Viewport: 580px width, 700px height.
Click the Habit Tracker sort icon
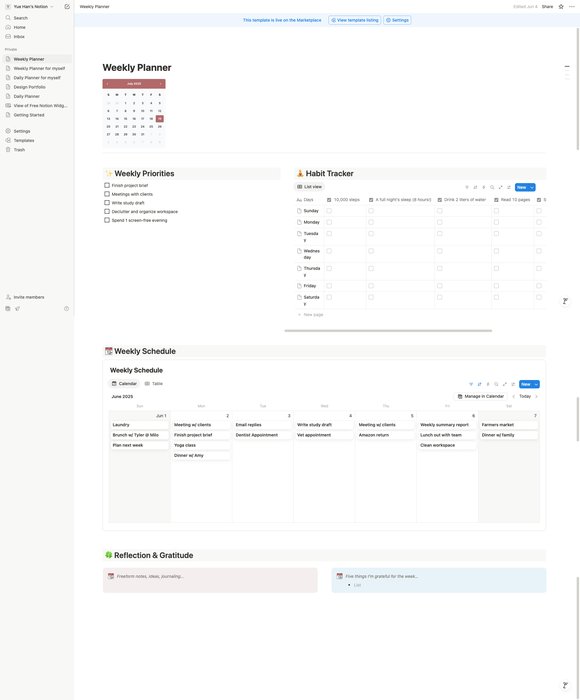[475, 188]
